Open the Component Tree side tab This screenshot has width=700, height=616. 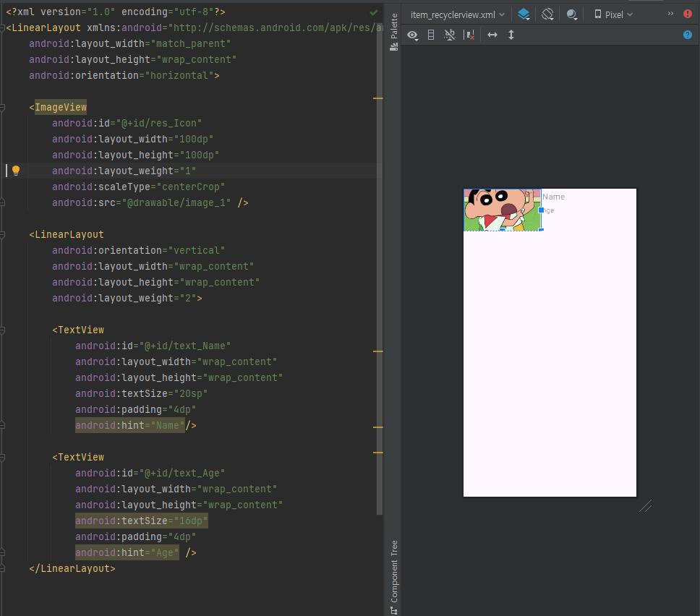coord(393,577)
